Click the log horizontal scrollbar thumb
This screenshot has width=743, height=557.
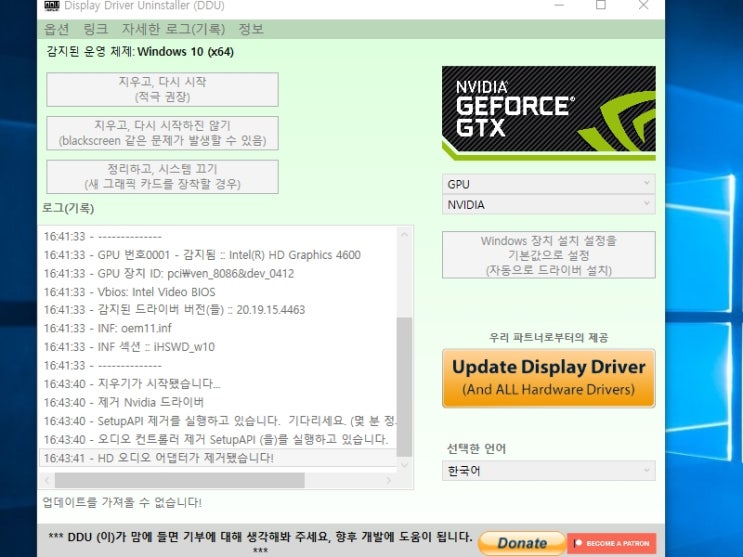[x=180, y=480]
